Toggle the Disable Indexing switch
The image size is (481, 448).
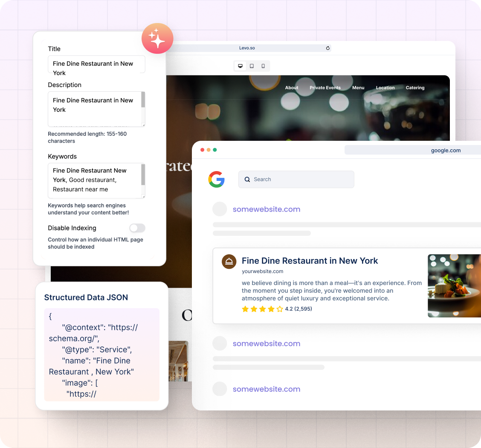(137, 228)
